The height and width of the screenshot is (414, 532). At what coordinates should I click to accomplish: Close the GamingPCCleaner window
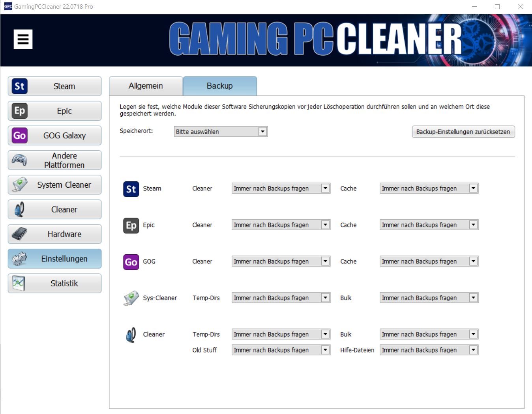pos(520,6)
